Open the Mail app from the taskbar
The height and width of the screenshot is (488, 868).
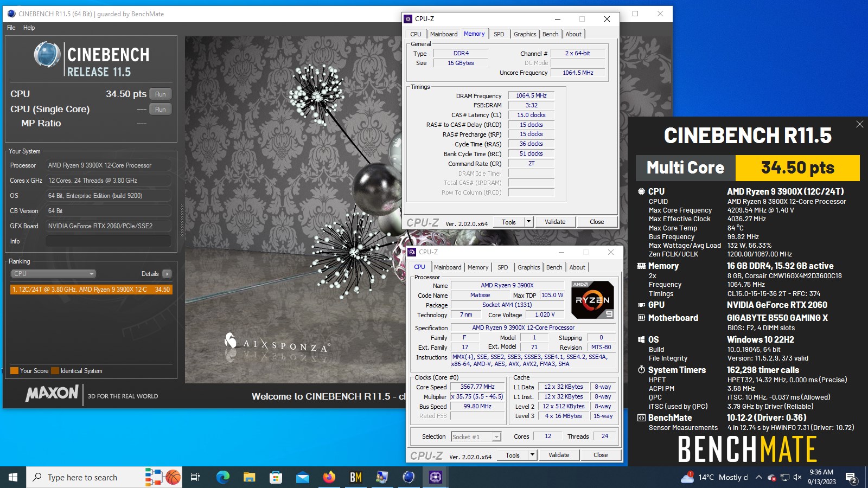coord(303,477)
